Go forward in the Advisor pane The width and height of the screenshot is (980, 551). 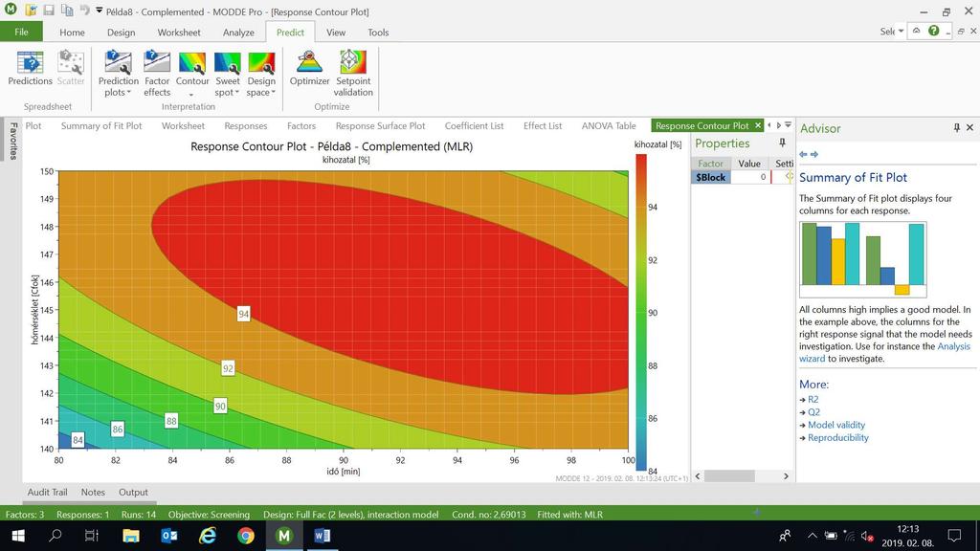(814, 154)
